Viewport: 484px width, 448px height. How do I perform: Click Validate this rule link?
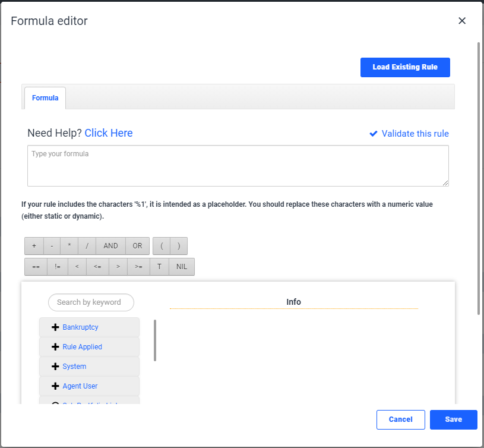tap(415, 134)
